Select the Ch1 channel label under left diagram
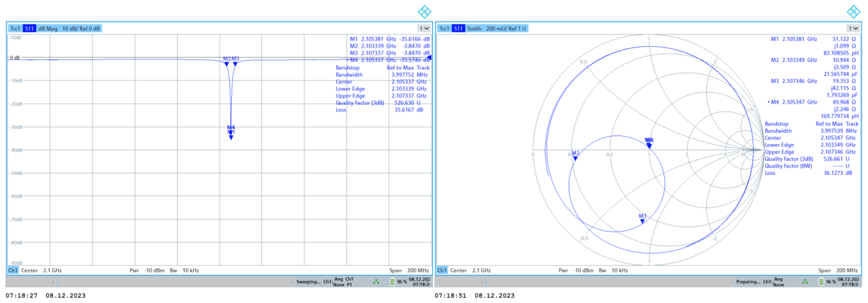The image size is (868, 303). click(13, 270)
